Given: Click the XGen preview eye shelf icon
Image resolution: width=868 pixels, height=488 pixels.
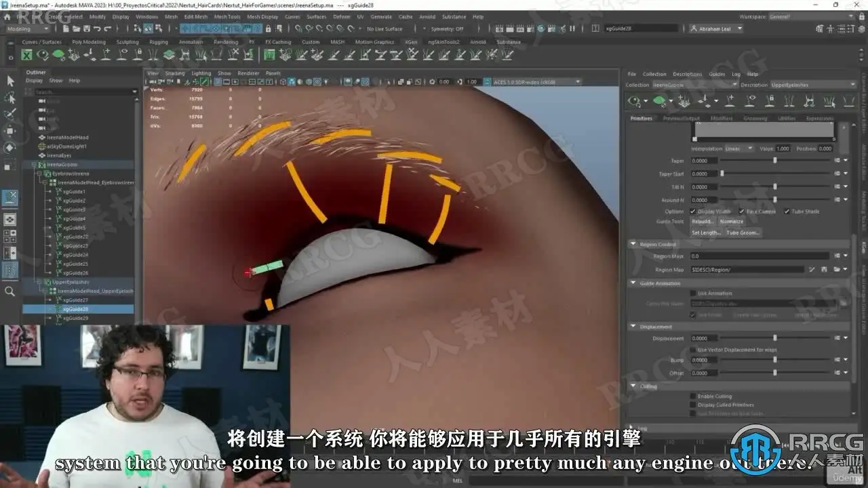Looking at the screenshot, I should click(x=43, y=55).
